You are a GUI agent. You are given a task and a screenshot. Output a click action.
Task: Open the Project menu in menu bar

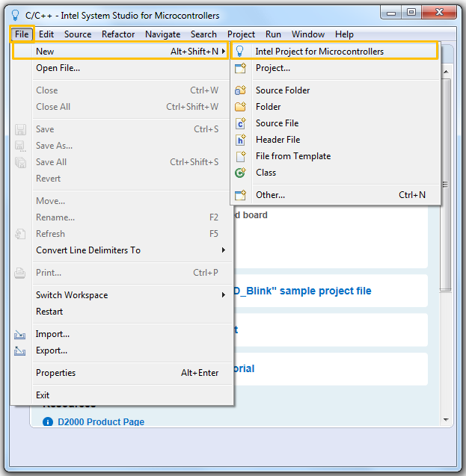[x=241, y=34]
